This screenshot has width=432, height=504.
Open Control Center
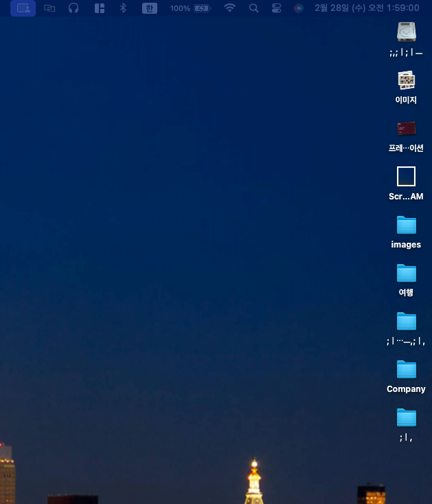277,8
